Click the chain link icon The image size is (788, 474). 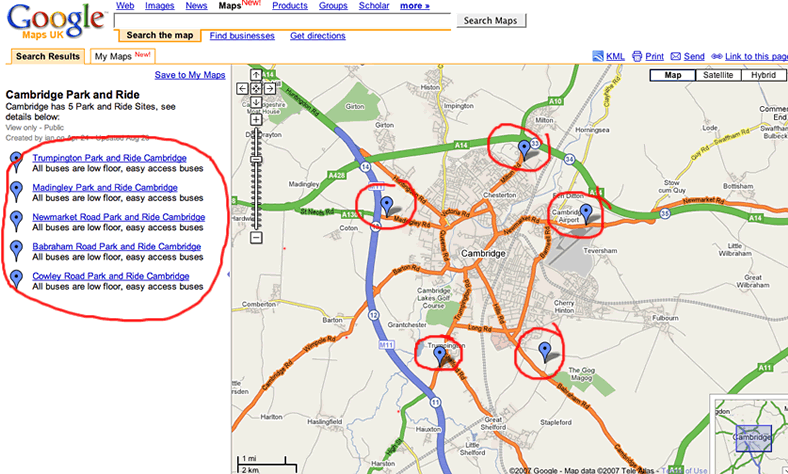(717, 56)
